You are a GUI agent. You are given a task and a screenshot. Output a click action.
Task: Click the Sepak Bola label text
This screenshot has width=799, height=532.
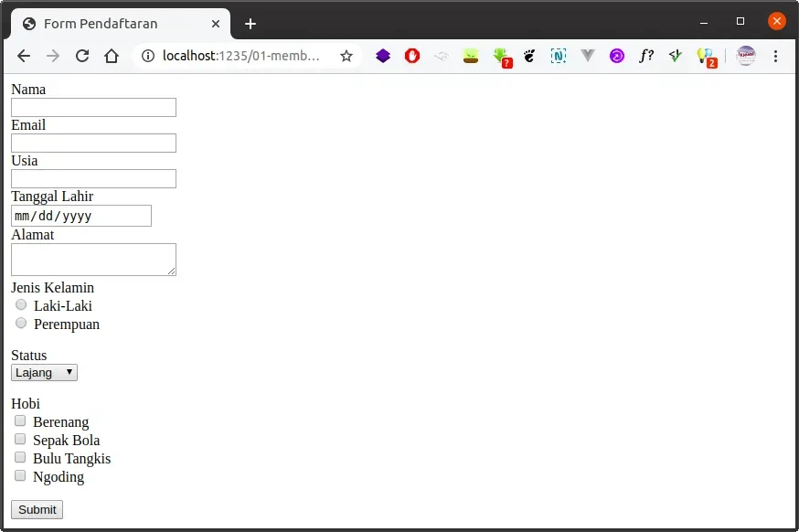click(66, 441)
